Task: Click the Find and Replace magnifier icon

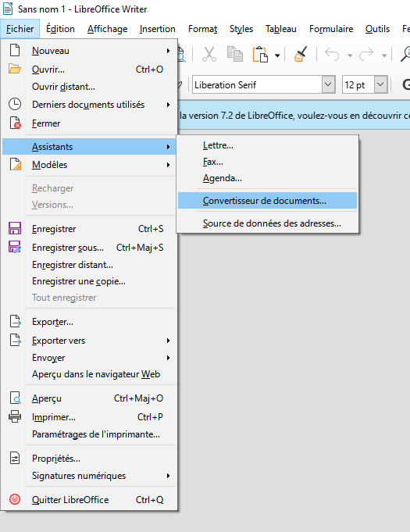Action: point(405,54)
